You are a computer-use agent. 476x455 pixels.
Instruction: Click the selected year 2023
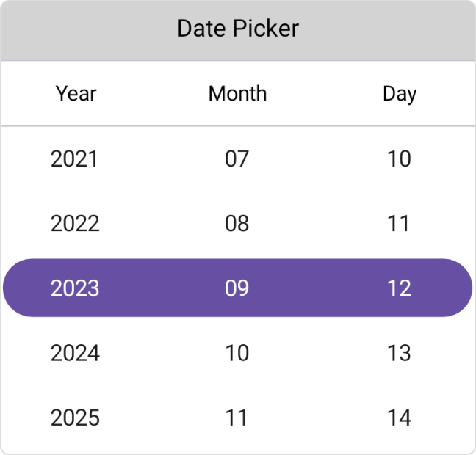point(75,288)
